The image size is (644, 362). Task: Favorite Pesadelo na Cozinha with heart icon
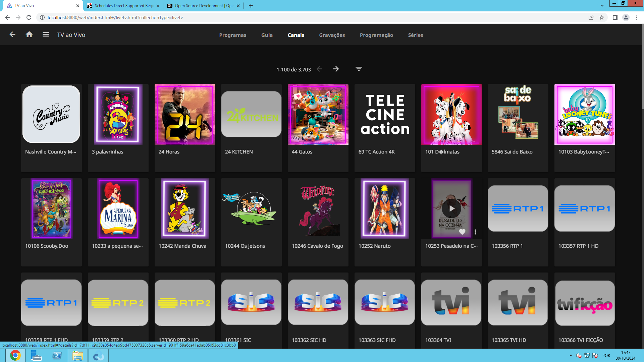click(x=462, y=232)
